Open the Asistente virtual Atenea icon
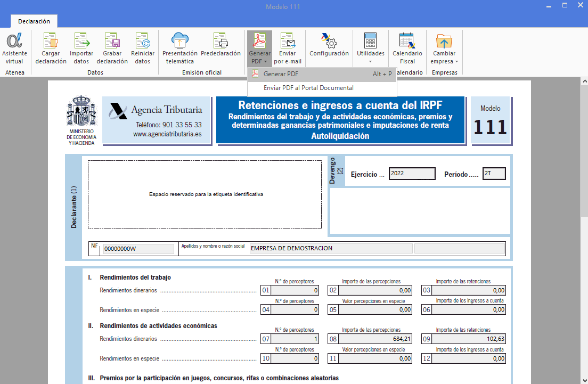This screenshot has width=588, height=384. click(14, 41)
